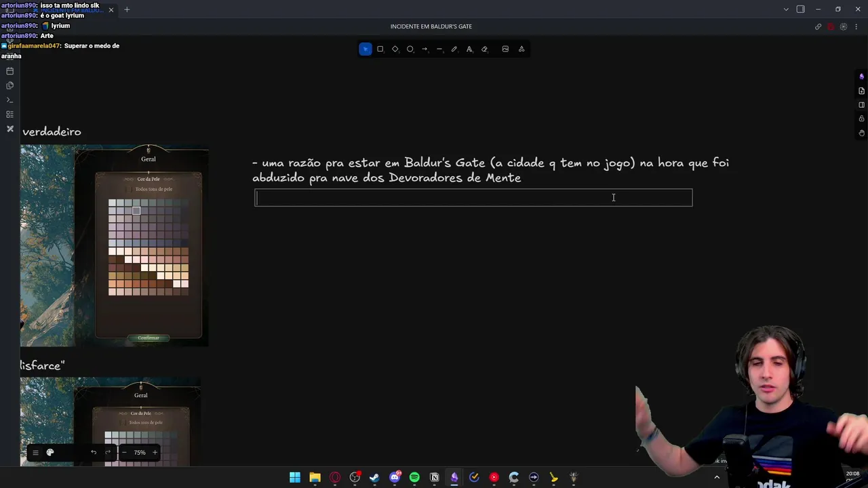Zoom out with the minus button
The width and height of the screenshot is (868, 488).
tap(124, 452)
